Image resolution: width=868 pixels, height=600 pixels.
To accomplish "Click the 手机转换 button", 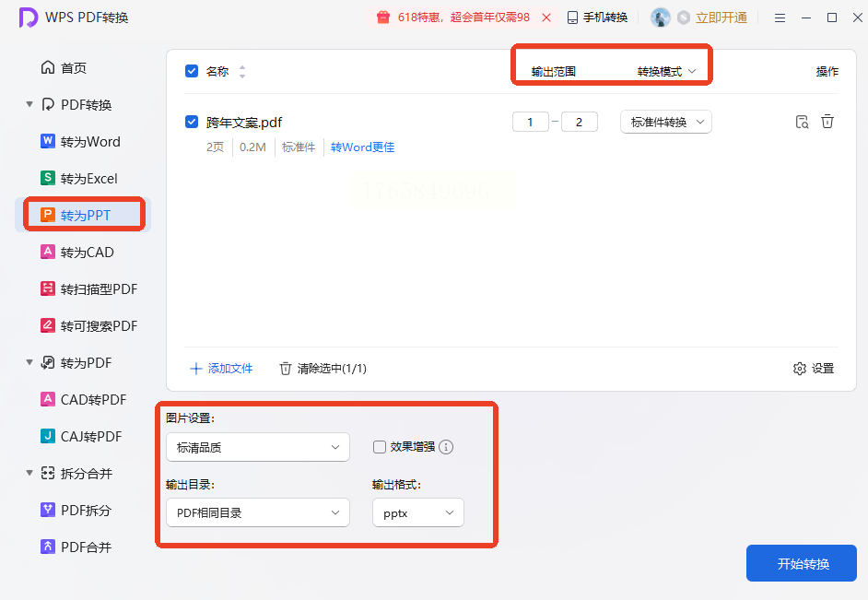I will pos(598,18).
